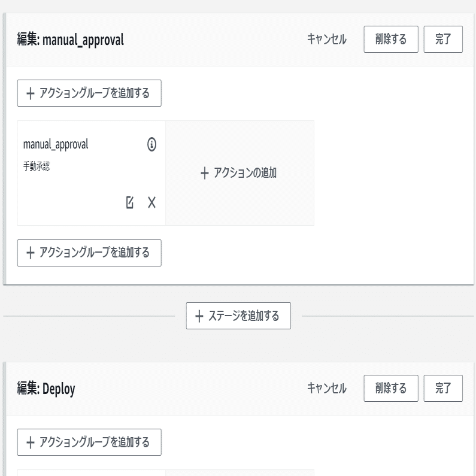The width and height of the screenshot is (476, 476).
Task: Click the 編集: Deploy stage heading
Action: click(x=46, y=389)
